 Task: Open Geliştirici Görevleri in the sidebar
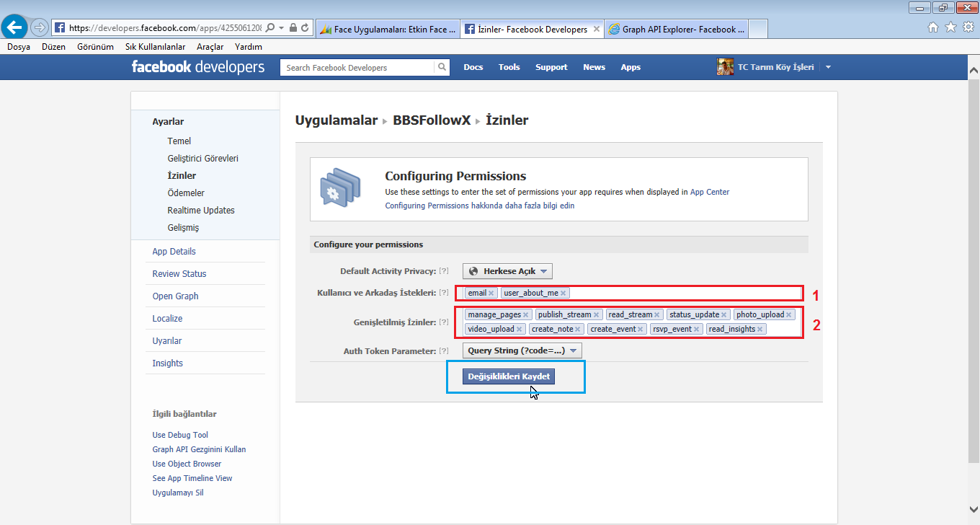(202, 159)
